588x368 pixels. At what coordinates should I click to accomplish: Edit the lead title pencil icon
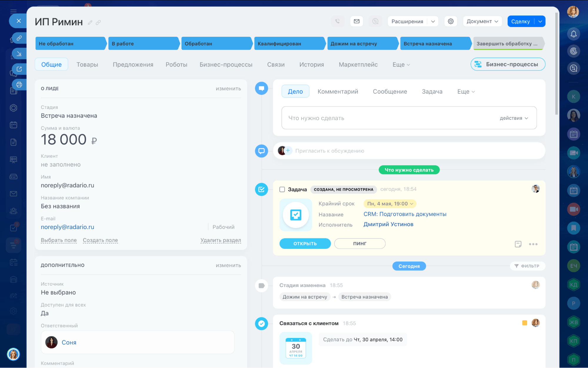90,22
